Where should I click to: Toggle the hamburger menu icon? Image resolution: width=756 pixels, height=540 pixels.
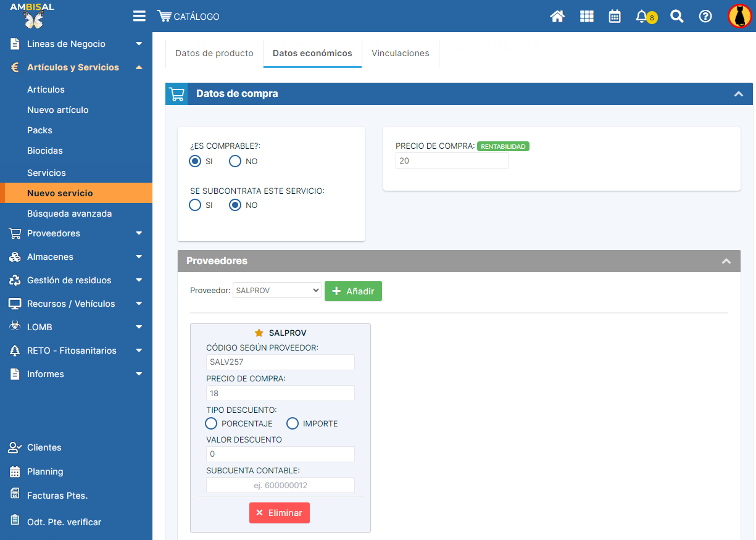pyautogui.click(x=139, y=17)
